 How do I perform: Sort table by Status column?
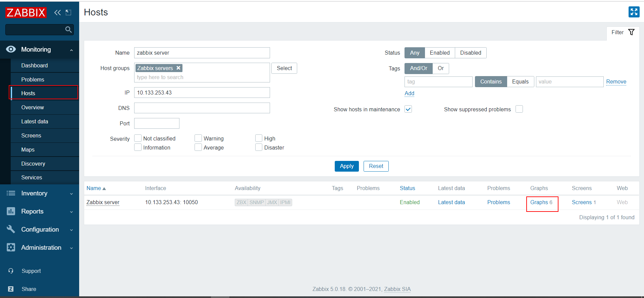click(408, 188)
